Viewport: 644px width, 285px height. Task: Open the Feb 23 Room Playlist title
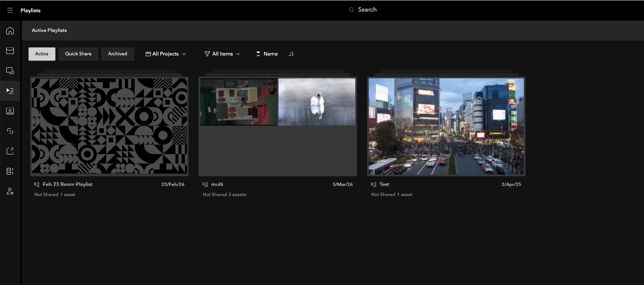click(67, 184)
